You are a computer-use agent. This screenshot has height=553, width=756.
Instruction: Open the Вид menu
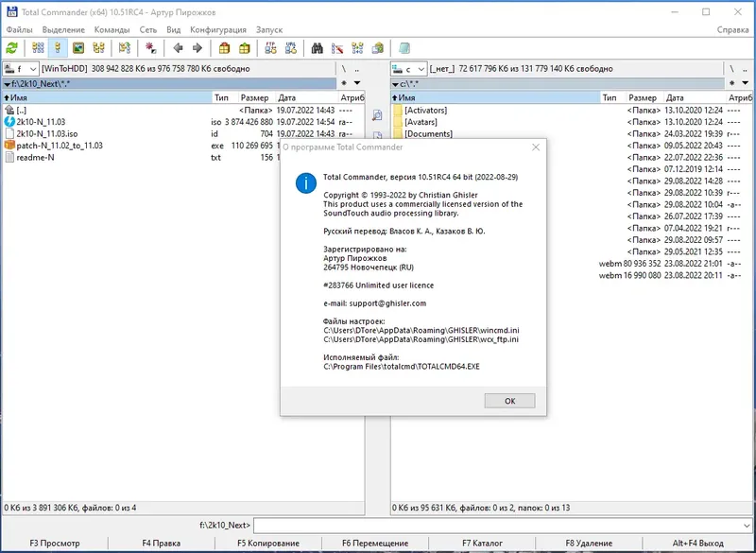point(174,30)
